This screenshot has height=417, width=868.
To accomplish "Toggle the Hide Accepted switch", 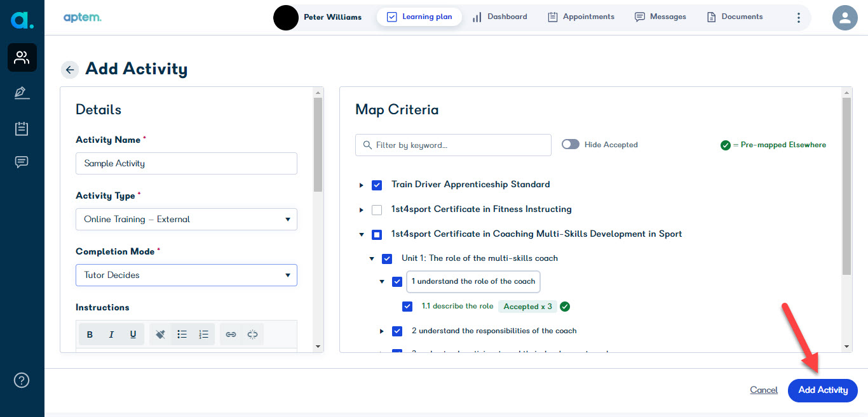I will 571,145.
